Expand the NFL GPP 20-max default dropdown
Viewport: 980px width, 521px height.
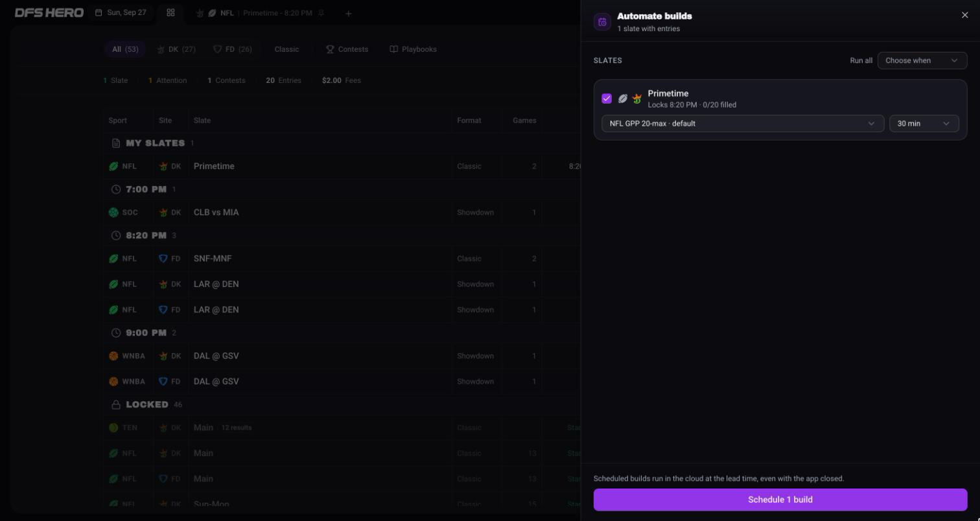743,123
